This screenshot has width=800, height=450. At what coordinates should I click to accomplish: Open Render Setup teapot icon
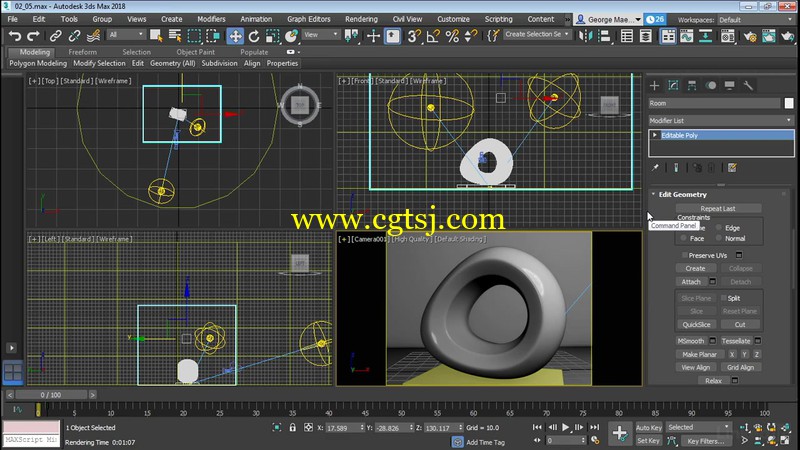click(x=749, y=36)
